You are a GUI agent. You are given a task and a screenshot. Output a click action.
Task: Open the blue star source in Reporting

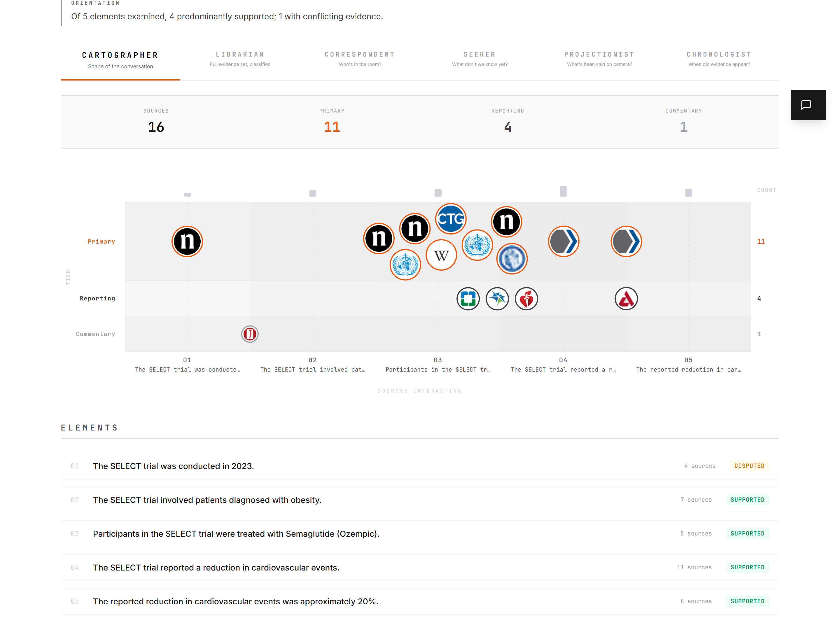pyautogui.click(x=497, y=299)
